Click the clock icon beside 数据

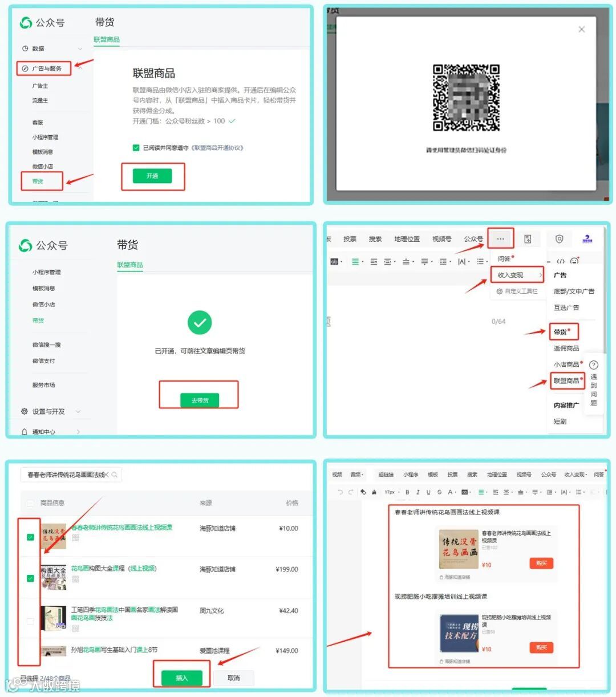[x=25, y=48]
